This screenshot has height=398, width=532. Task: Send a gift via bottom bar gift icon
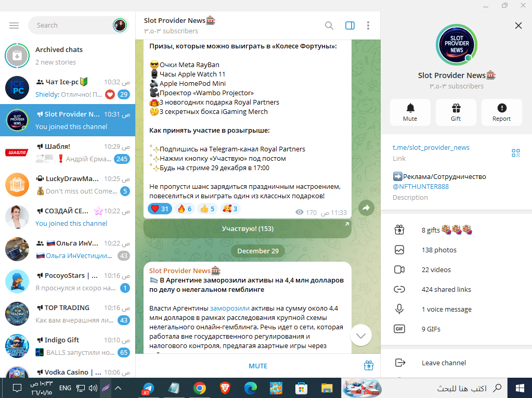[369, 365]
